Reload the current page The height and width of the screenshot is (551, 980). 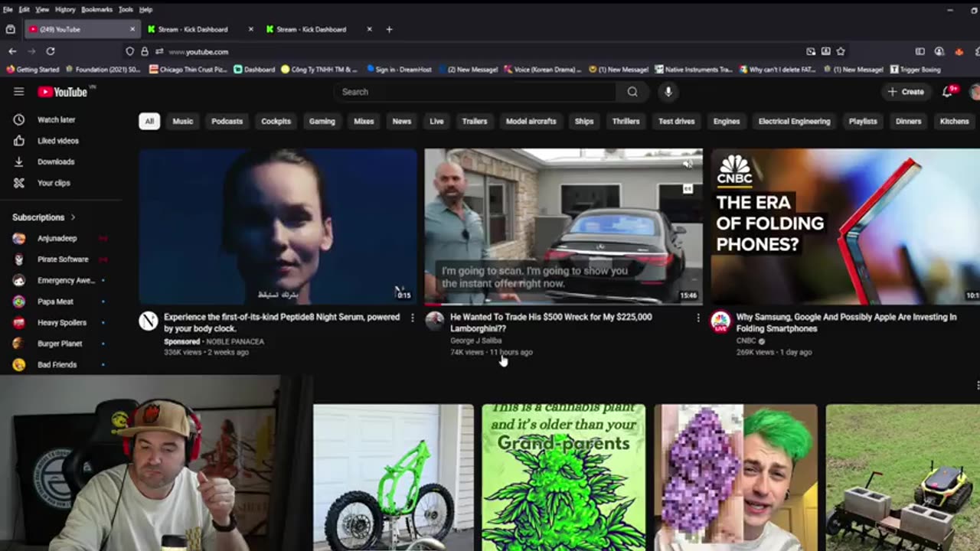(x=51, y=51)
